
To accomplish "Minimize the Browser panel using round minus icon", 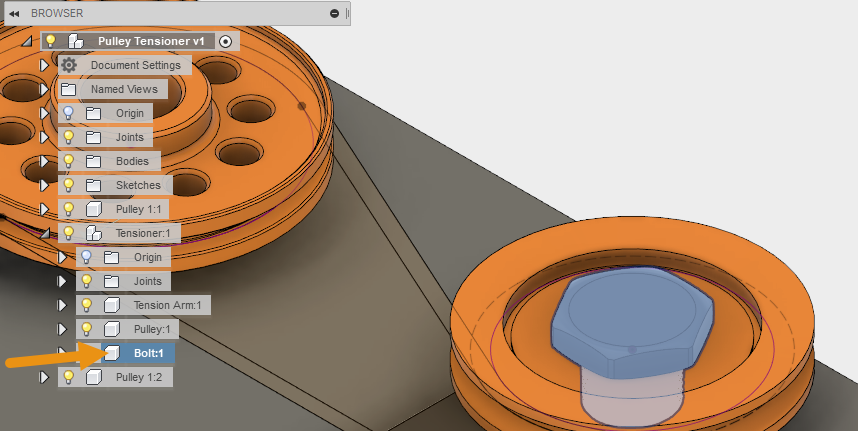I will [x=334, y=14].
